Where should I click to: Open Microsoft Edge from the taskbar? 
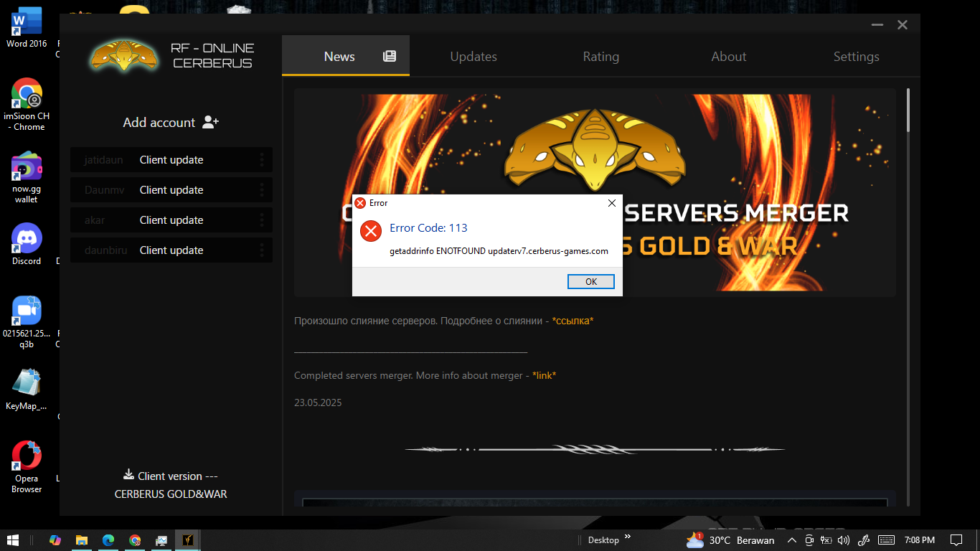[108, 540]
